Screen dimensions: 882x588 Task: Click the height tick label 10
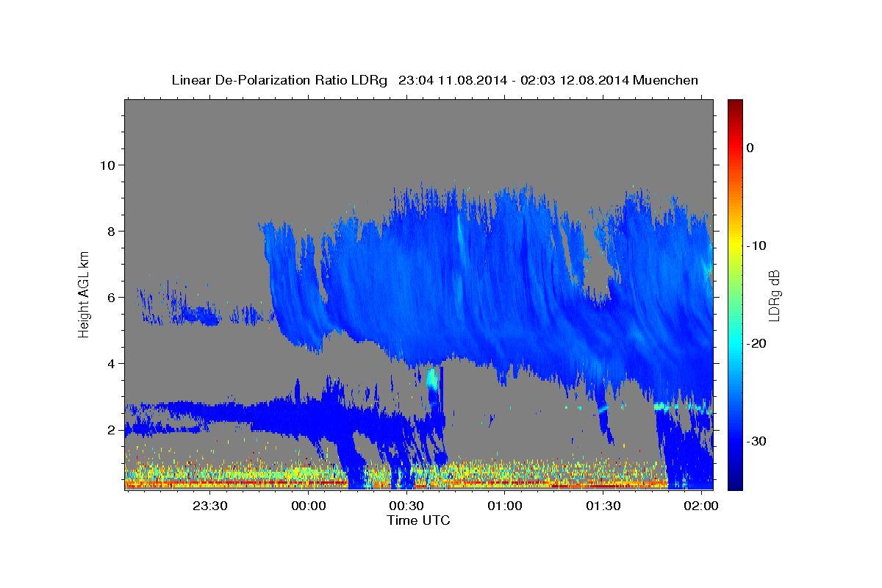point(107,165)
